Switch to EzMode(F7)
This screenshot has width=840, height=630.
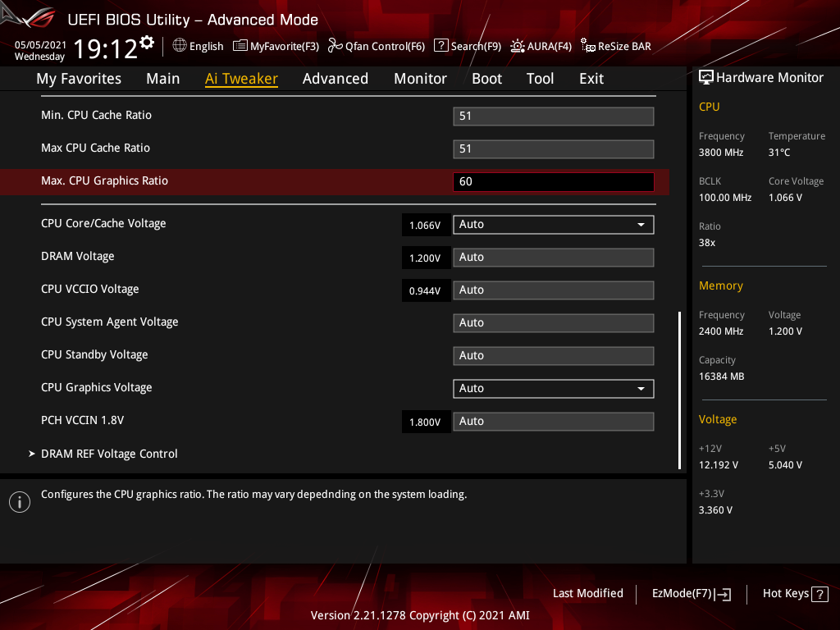(690, 594)
